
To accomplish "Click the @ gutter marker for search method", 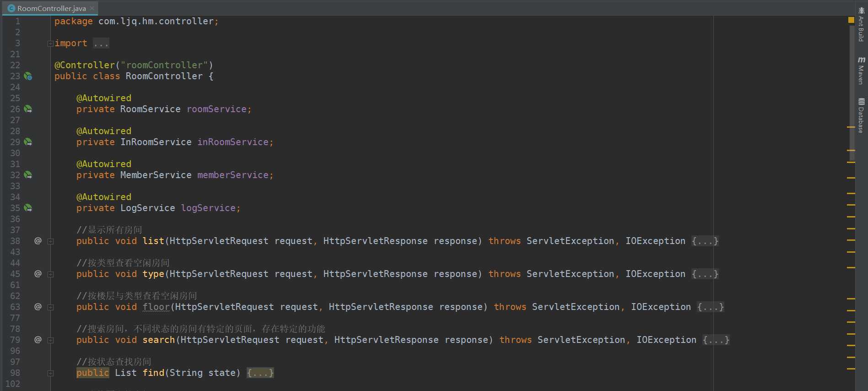I will 38,340.
